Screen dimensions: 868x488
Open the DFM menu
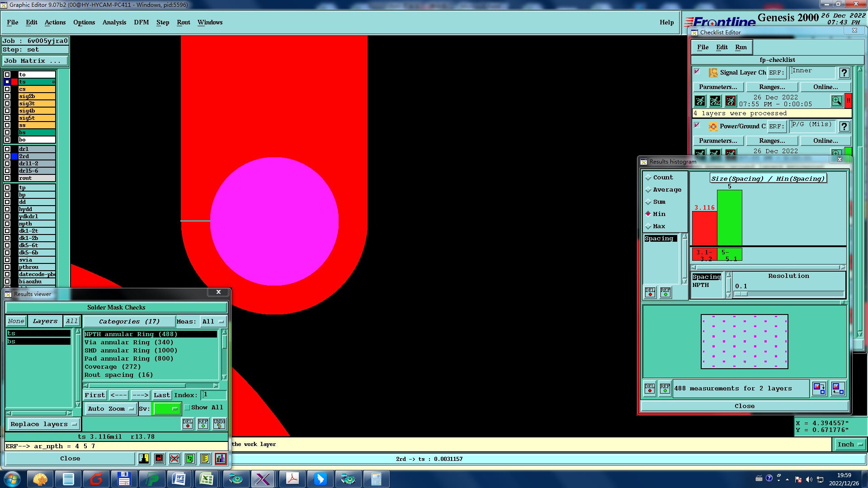click(141, 22)
